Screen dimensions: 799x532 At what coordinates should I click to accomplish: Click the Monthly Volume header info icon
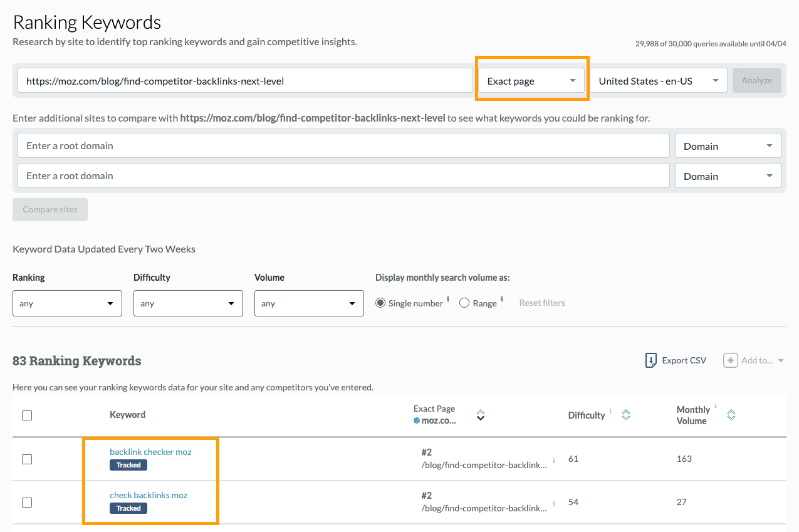[x=715, y=407]
